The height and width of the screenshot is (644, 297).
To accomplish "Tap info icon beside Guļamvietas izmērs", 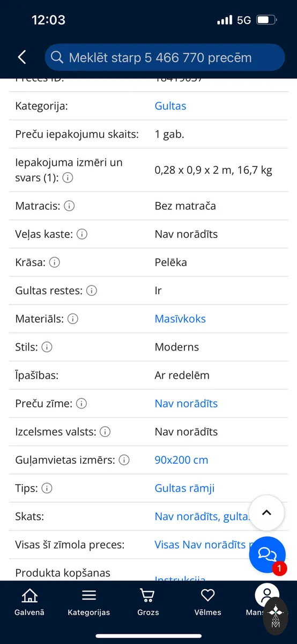I will coord(124,460).
